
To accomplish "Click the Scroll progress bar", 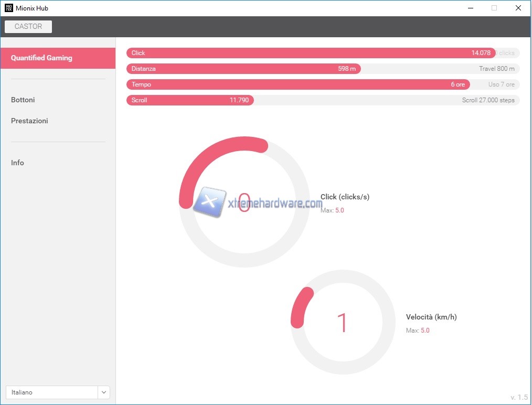I will (x=190, y=100).
